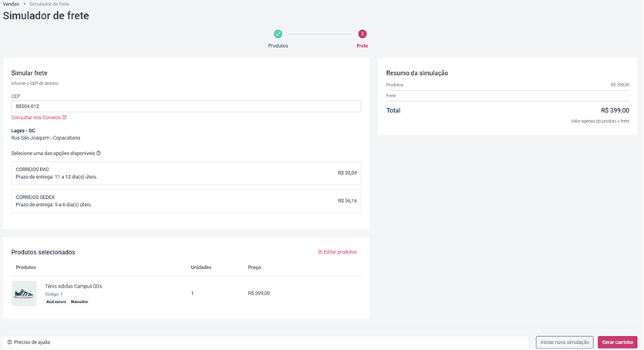
Task: Click the question mark icon by Preciso de ajuda
Action: click(x=9, y=342)
